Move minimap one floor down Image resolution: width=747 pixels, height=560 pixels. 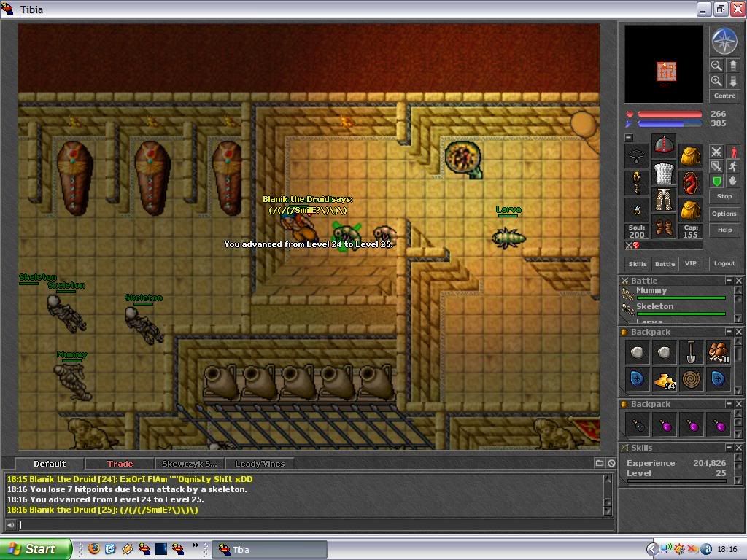732,81
